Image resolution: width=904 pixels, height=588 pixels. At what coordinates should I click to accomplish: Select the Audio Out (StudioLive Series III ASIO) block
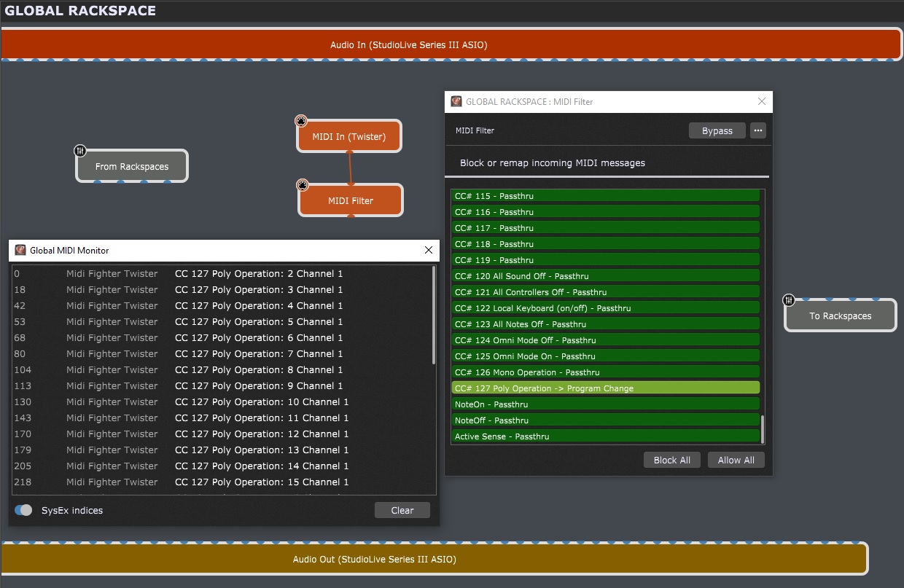(x=434, y=560)
